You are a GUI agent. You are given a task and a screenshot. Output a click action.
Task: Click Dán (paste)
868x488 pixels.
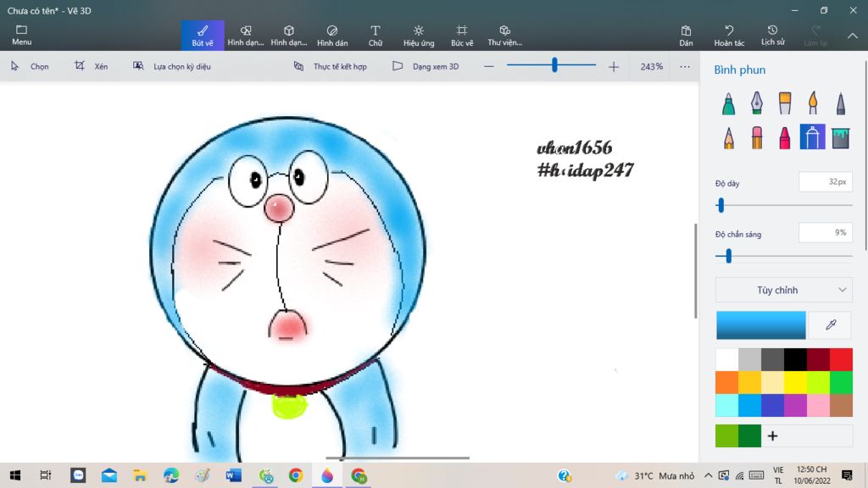686,35
